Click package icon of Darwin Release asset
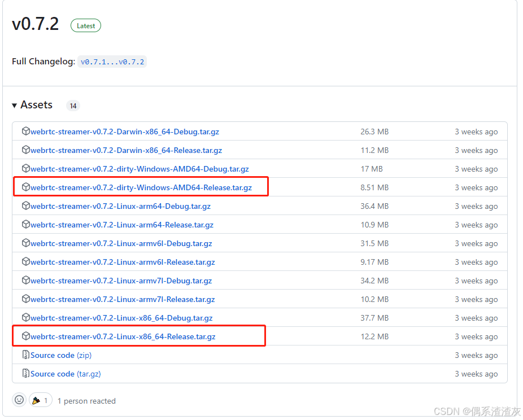This screenshot has height=420, width=523. coord(26,150)
